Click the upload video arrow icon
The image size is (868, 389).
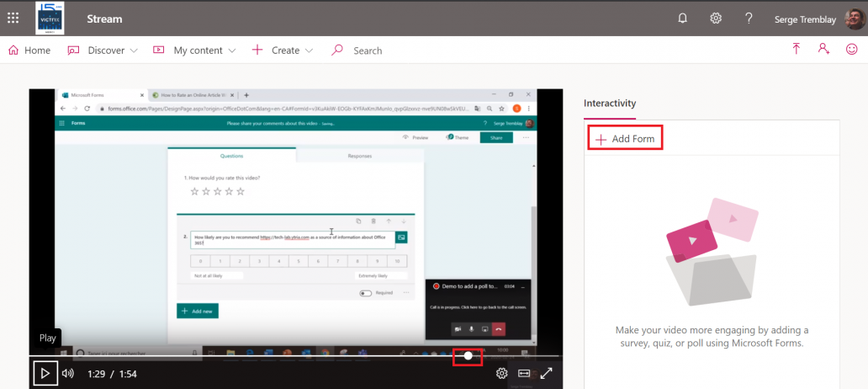pyautogui.click(x=796, y=49)
